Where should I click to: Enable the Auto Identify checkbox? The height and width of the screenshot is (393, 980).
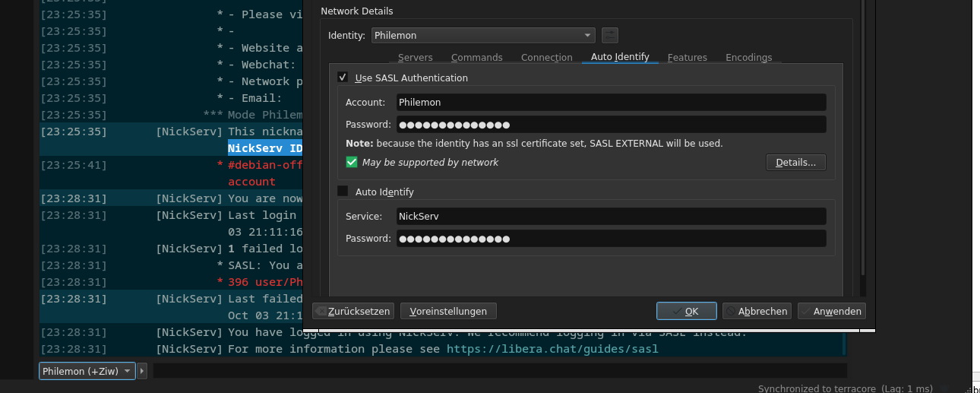[x=343, y=192]
